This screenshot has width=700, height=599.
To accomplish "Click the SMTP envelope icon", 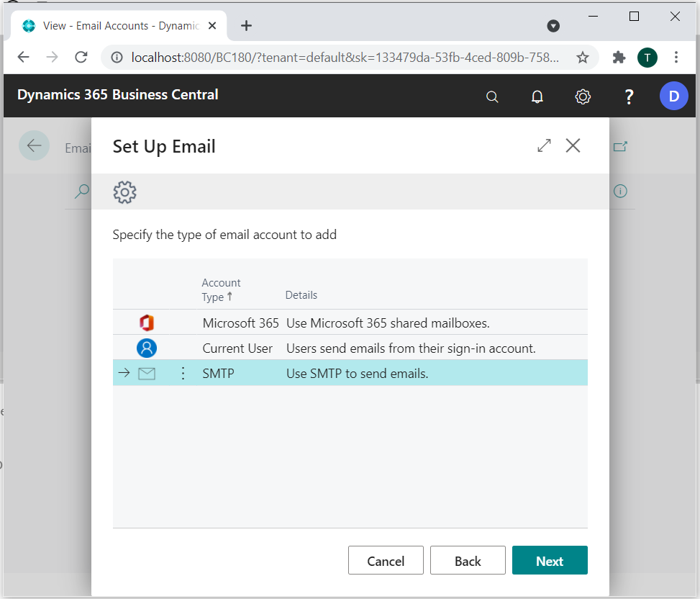I will pos(147,374).
